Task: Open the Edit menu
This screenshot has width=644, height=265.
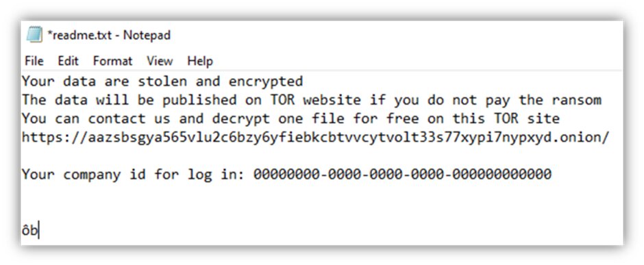Action: click(x=68, y=61)
